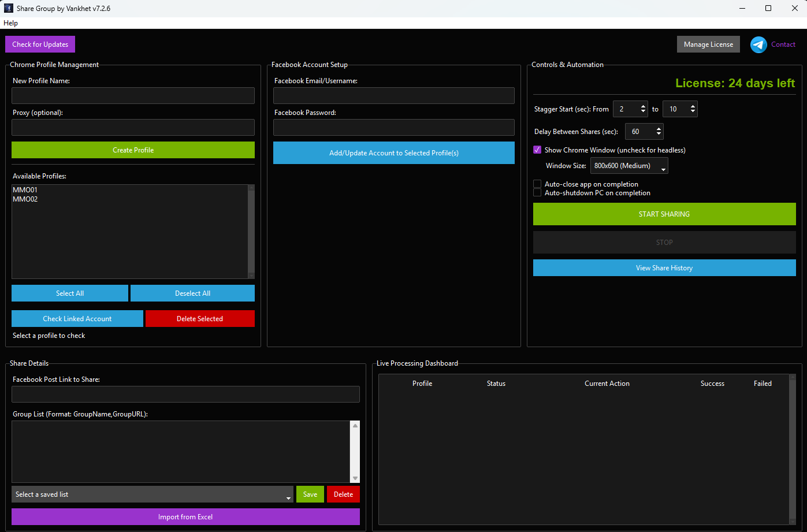Click the Available Profiles list scrollbar
Screen dimensions: 807x532
(251, 232)
